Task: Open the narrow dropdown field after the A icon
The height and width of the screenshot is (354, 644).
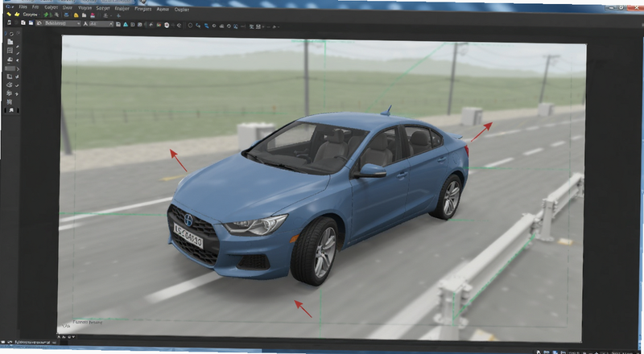Action: pyautogui.click(x=101, y=24)
